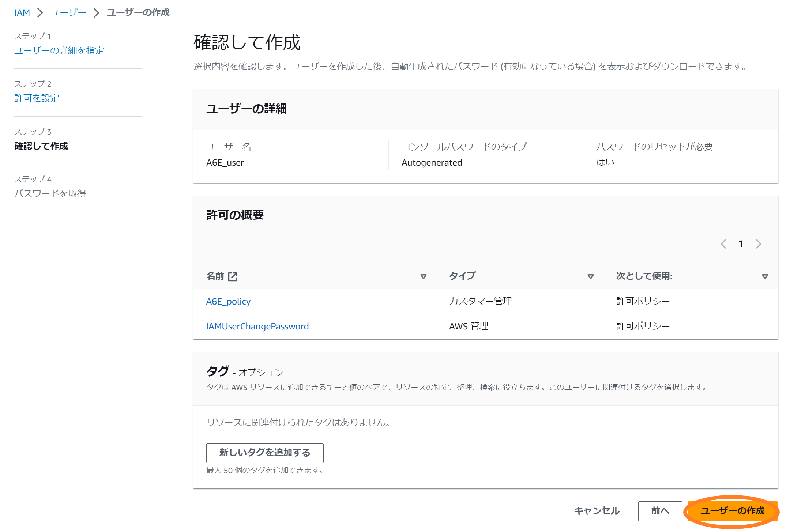Open IAM breadcrumb link
The image size is (790, 532).
point(22,13)
